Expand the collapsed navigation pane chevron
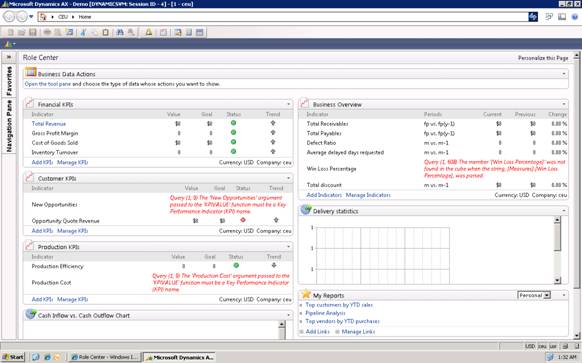Image resolution: width=582 pixels, height=363 pixels. 9,57
